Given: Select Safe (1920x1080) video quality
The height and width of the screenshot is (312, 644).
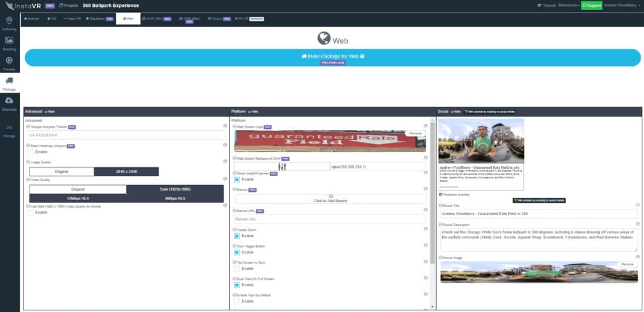Looking at the screenshot, I should [175, 189].
